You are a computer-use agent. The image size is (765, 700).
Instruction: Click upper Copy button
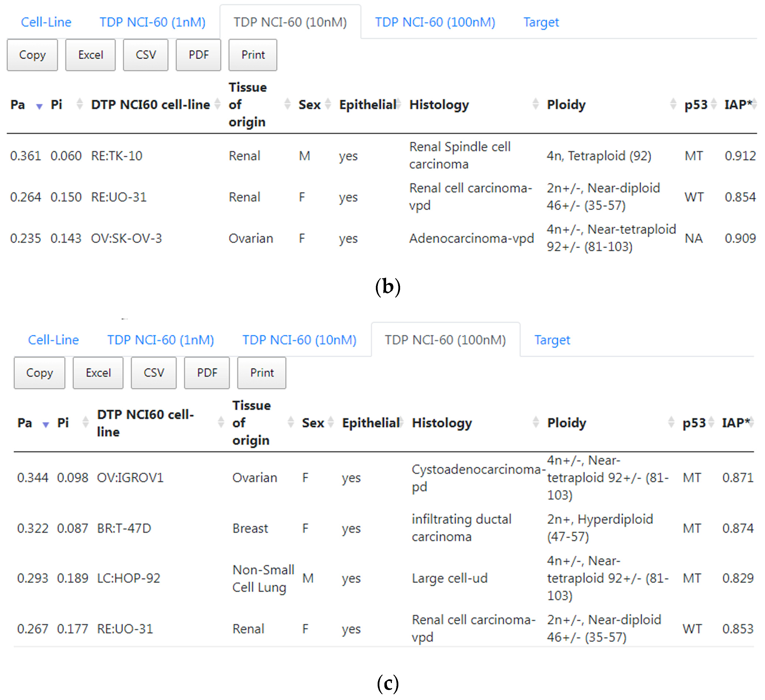point(32,55)
